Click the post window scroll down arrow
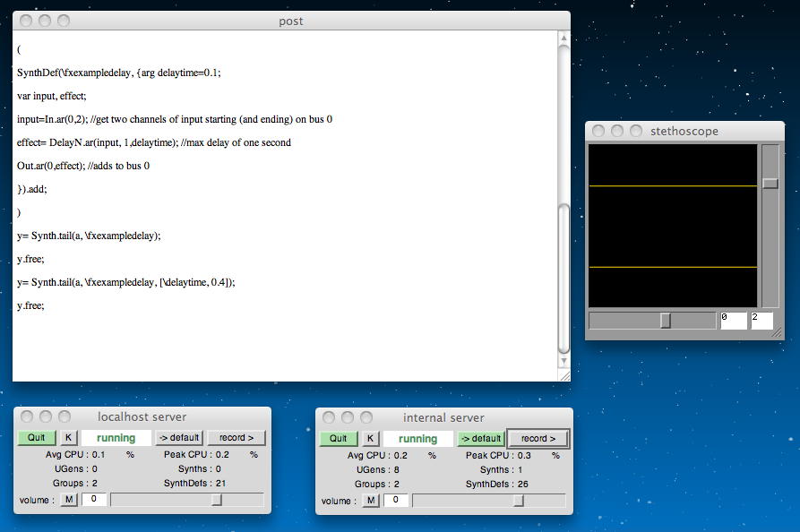Image resolution: width=800 pixels, height=532 pixels. click(x=563, y=362)
